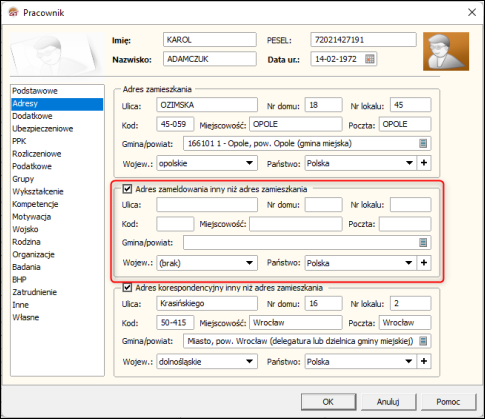Add new country with plus in correspondence address

tap(424, 361)
